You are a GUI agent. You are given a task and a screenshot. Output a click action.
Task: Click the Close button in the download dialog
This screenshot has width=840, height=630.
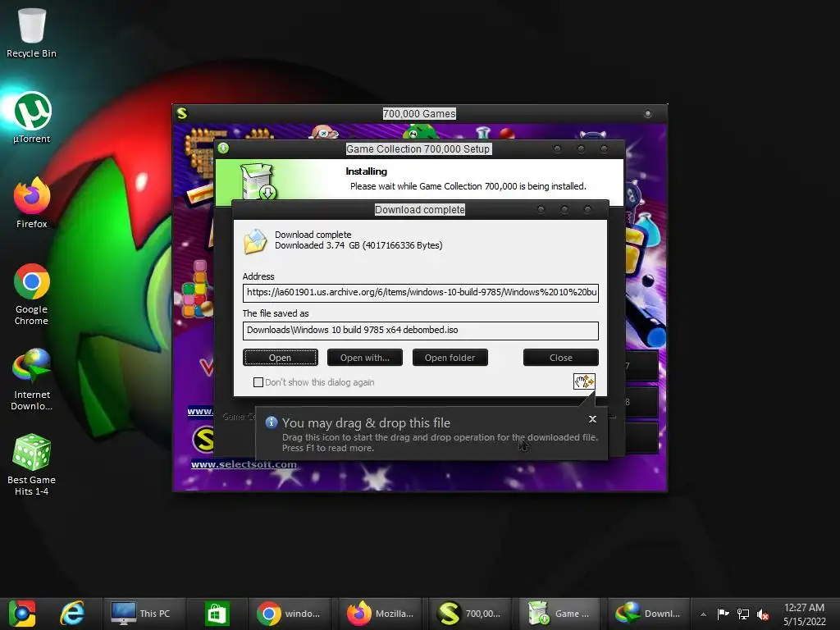click(561, 358)
